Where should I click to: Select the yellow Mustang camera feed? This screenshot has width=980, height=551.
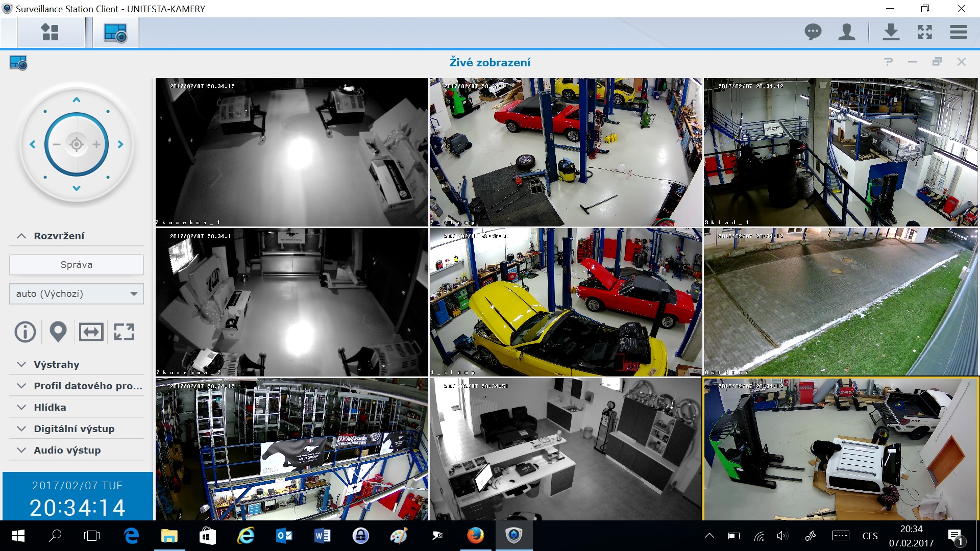point(565,302)
